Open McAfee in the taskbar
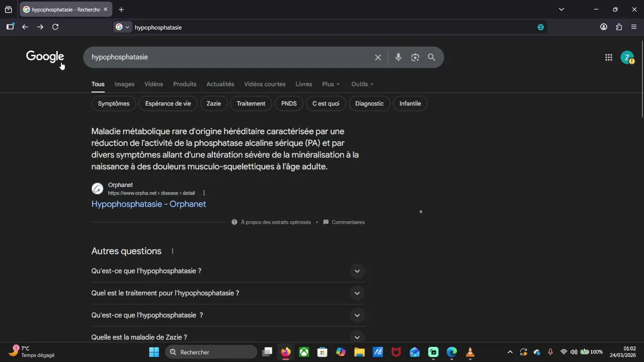 tap(396, 352)
